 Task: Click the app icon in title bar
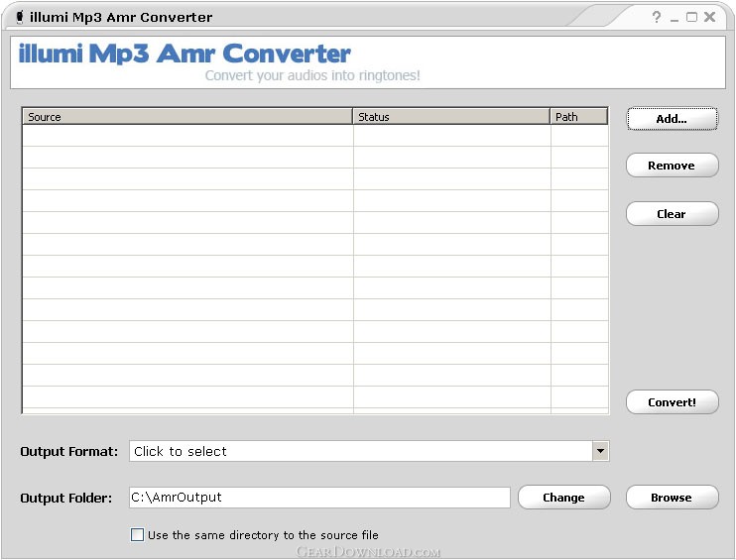20,18
